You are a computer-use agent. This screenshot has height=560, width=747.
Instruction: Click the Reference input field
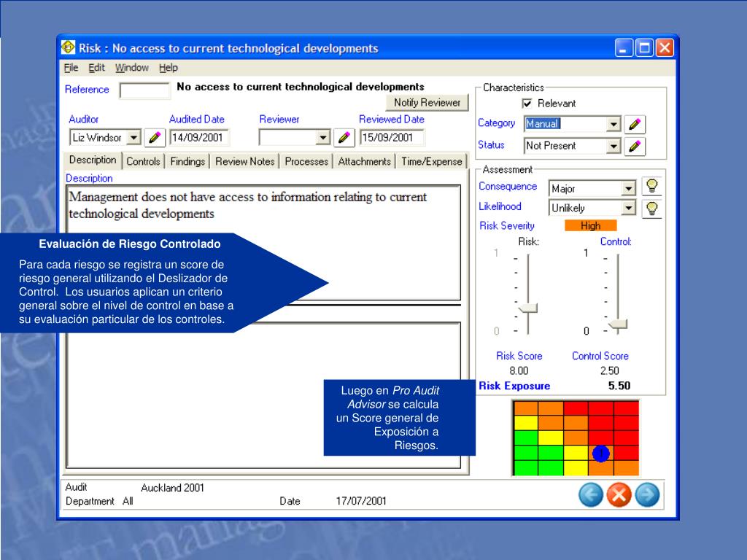(144, 90)
